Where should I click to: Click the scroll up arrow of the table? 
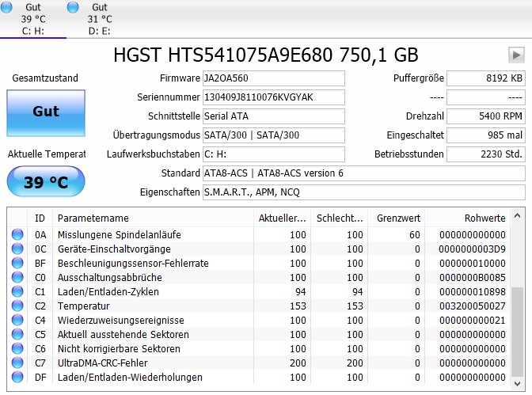pos(517,215)
